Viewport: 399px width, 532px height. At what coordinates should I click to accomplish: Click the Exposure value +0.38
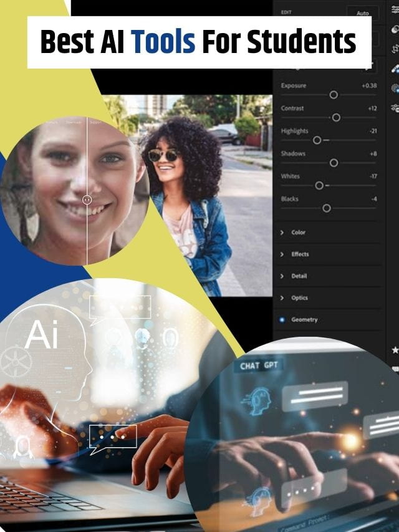click(369, 85)
